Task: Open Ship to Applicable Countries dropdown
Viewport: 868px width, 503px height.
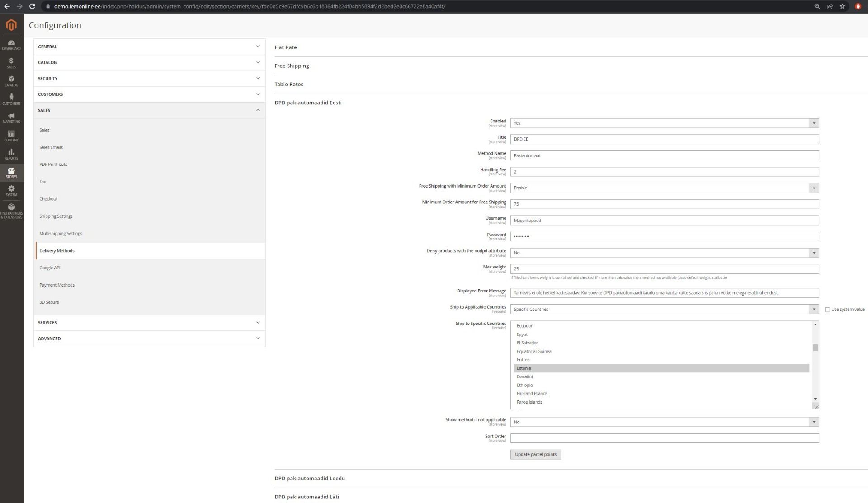Action: [665, 309]
